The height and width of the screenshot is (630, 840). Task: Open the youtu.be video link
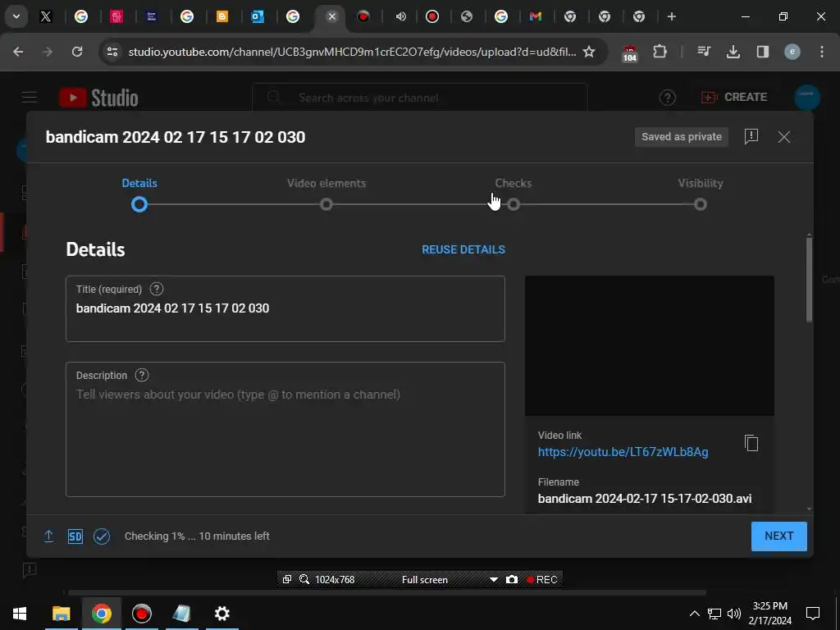pos(623,452)
